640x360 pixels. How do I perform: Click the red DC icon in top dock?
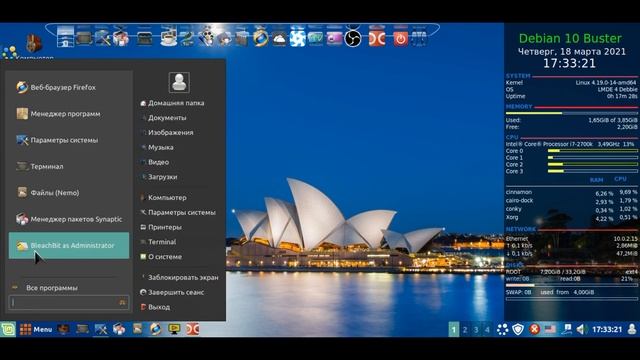point(377,38)
